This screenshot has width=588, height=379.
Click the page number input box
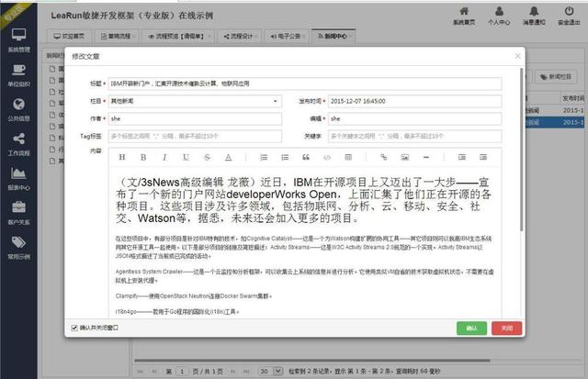click(182, 371)
